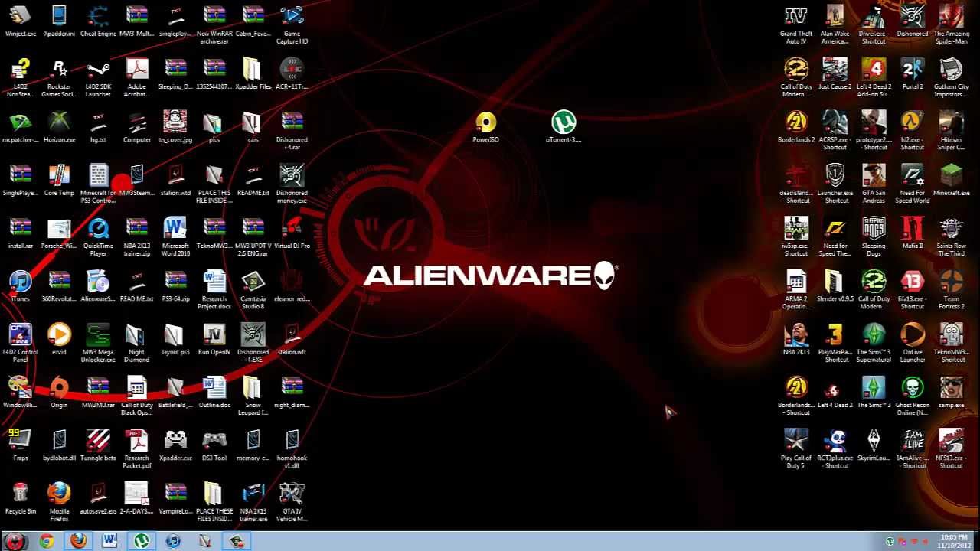The image size is (980, 551).
Task: Open the I Am Alive shortcut
Action: pos(912,448)
